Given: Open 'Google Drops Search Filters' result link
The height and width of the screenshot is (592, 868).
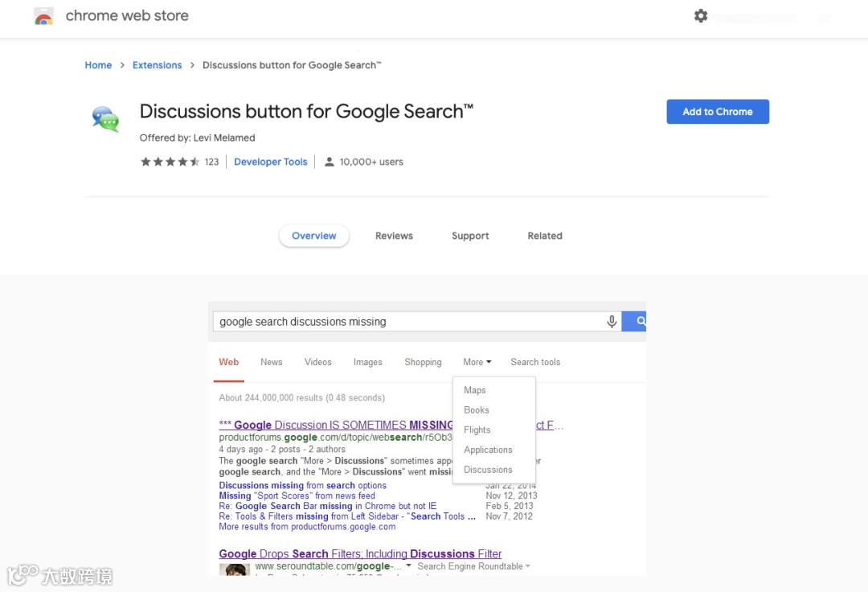Looking at the screenshot, I should coord(360,553).
